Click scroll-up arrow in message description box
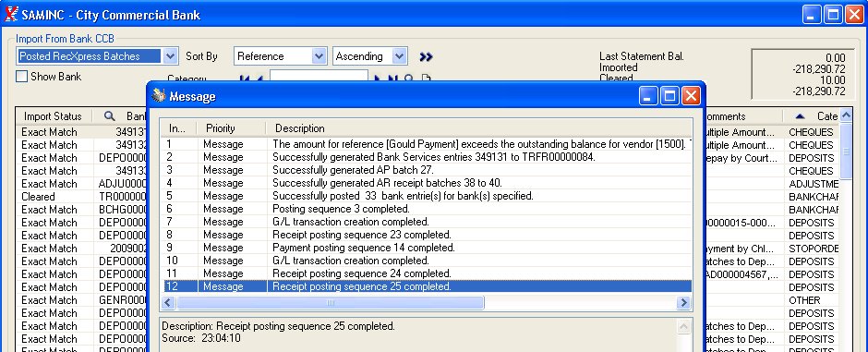 [x=684, y=326]
